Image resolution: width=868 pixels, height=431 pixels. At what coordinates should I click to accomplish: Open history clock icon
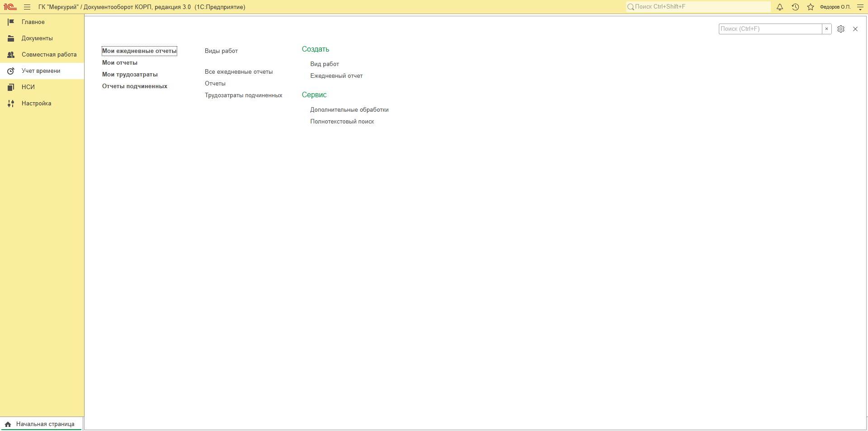(x=795, y=7)
